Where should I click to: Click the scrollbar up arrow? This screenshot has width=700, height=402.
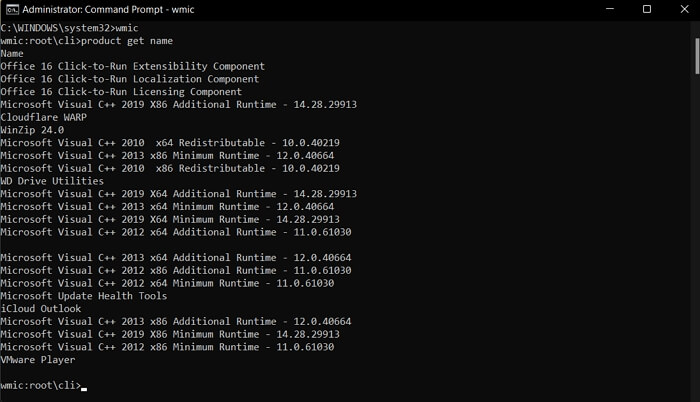[695, 26]
